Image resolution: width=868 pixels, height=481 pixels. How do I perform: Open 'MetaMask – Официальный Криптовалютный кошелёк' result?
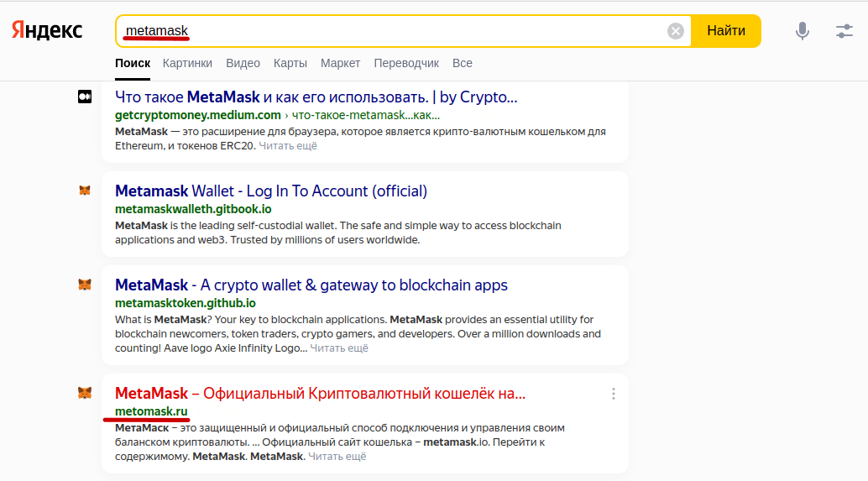[x=320, y=394]
